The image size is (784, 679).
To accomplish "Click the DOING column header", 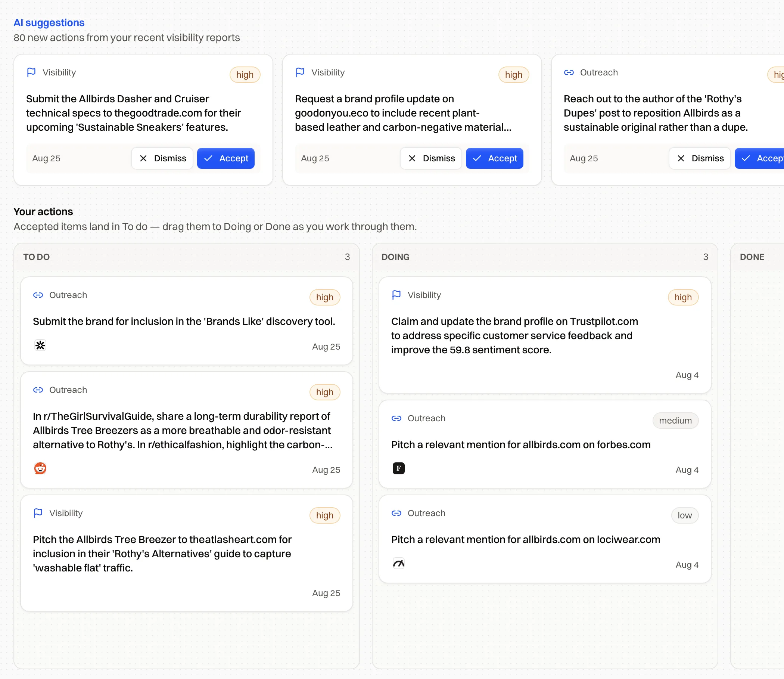I will click(395, 257).
